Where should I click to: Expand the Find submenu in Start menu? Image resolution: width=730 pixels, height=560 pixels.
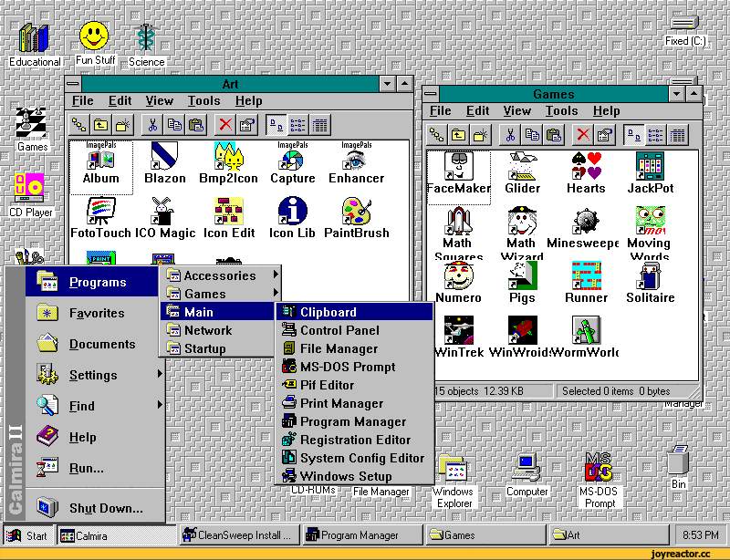click(95, 406)
